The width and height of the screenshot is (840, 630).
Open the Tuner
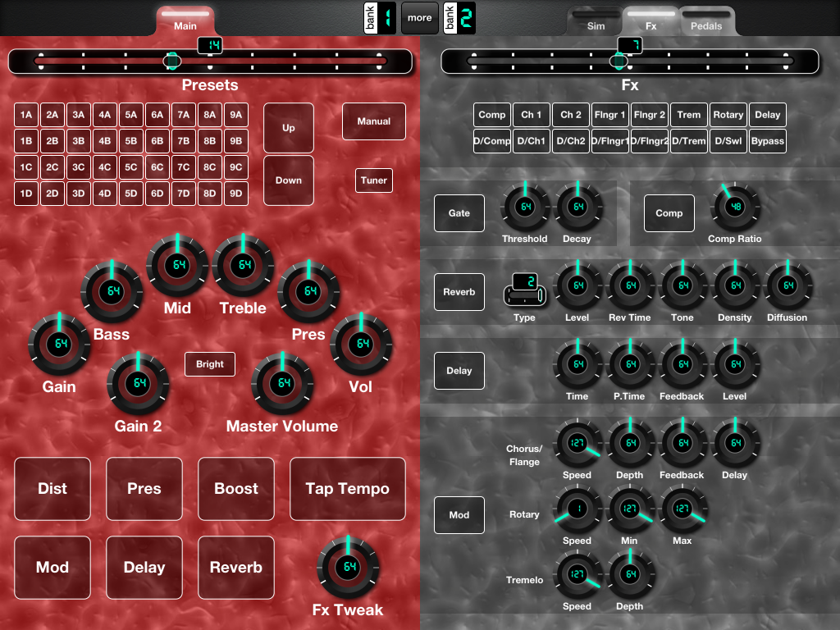374,180
